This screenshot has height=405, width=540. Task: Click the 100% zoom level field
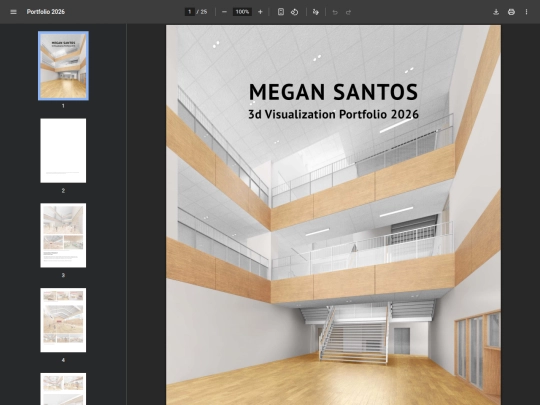tap(242, 12)
